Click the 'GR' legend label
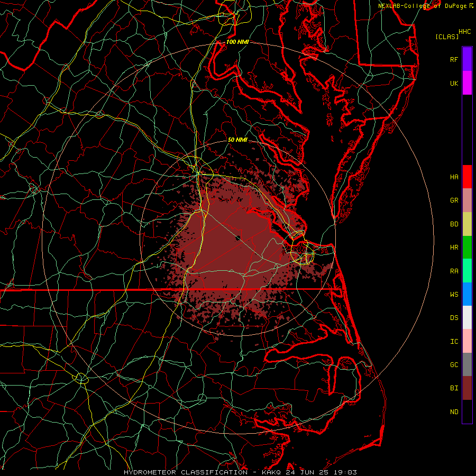This screenshot has height=476, width=476. coord(454,200)
